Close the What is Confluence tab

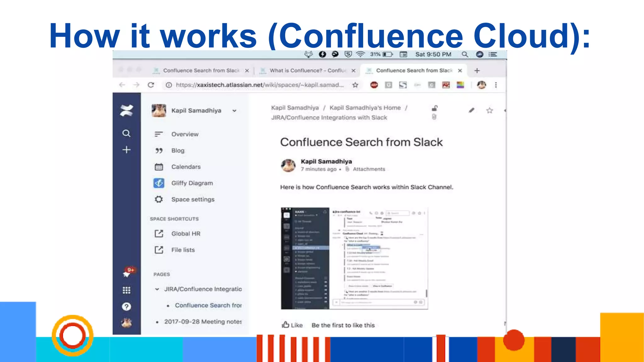click(x=353, y=71)
